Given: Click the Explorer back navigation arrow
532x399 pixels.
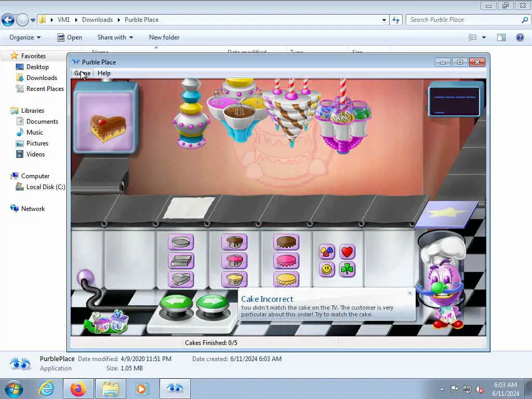Looking at the screenshot, I should coord(8,20).
